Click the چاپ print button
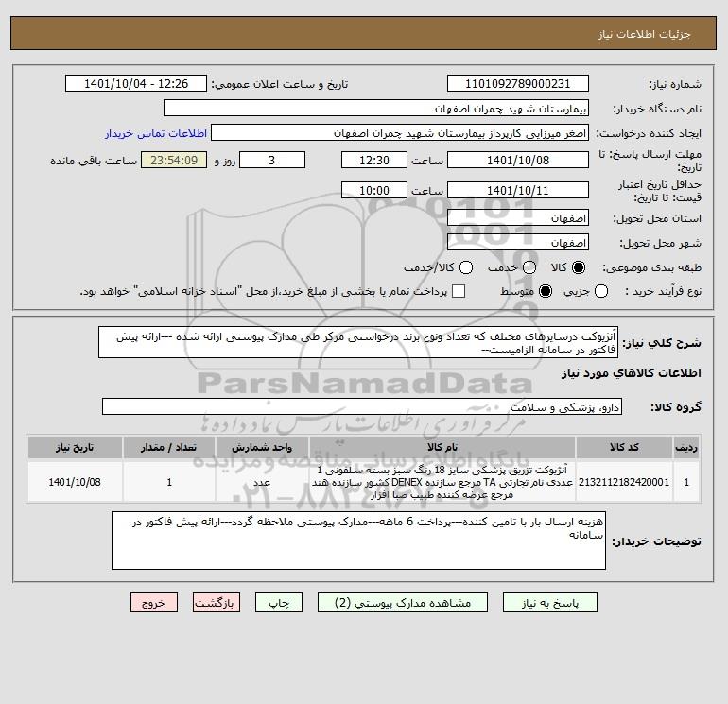This screenshot has width=728, height=704. coord(279,603)
